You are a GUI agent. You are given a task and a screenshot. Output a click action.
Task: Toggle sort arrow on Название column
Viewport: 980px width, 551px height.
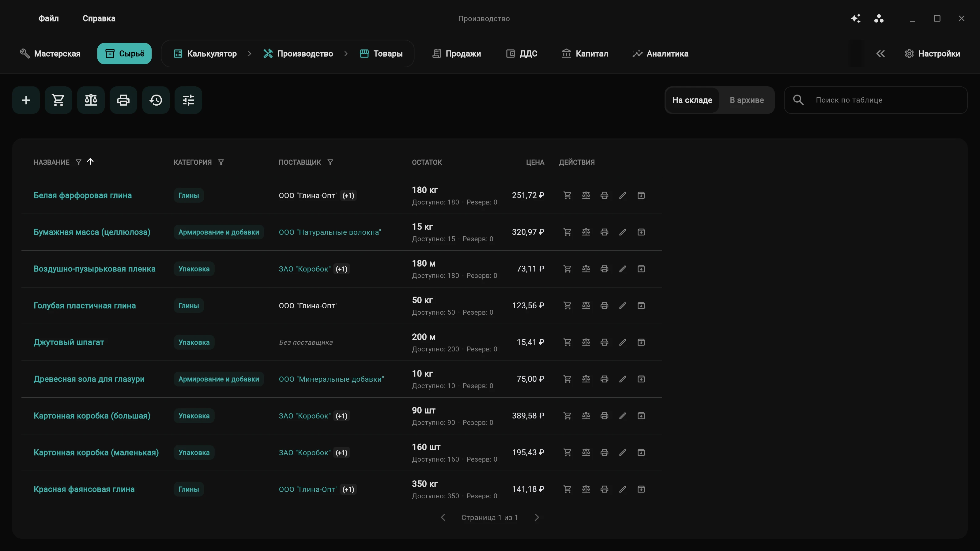(x=90, y=162)
